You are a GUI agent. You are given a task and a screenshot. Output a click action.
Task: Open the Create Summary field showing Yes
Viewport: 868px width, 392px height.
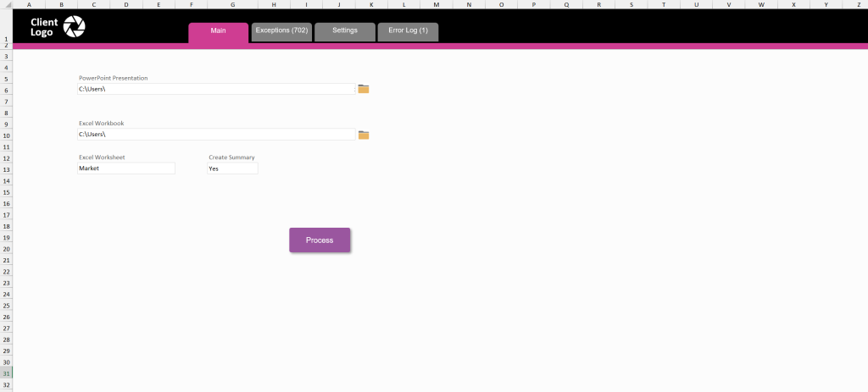point(232,168)
